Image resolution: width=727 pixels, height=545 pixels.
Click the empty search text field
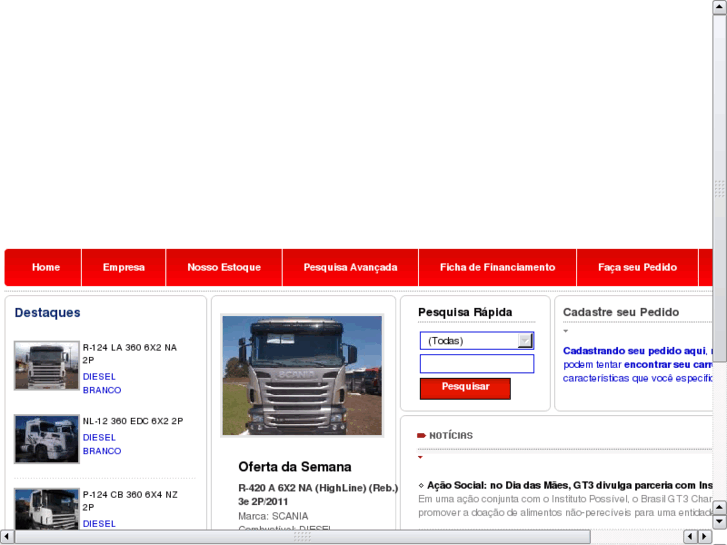(477, 364)
